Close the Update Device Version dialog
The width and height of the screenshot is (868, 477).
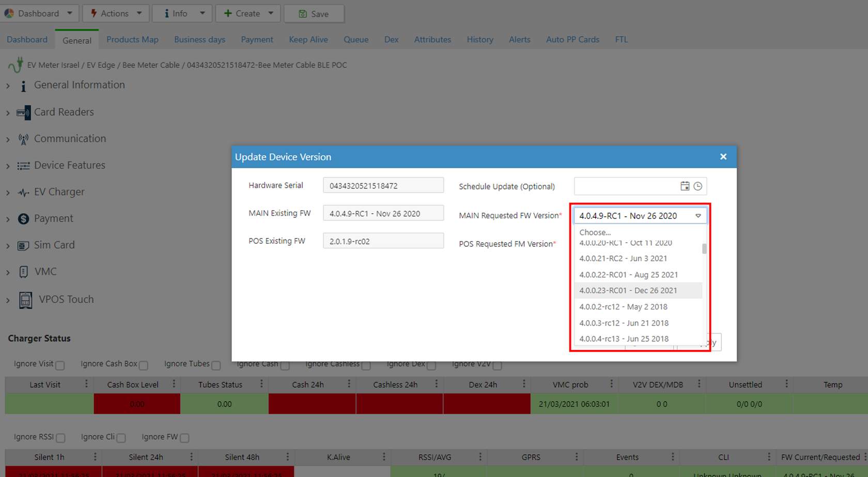point(723,156)
